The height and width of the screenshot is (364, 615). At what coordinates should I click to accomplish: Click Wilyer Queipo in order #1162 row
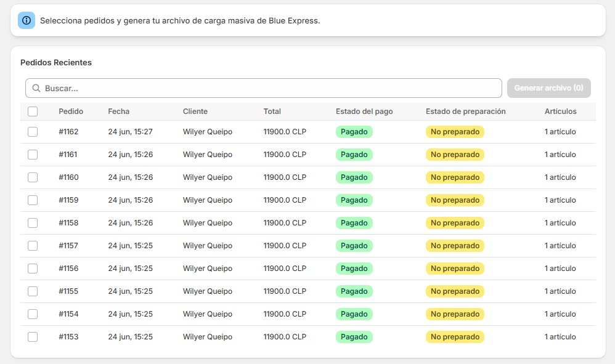(x=208, y=132)
